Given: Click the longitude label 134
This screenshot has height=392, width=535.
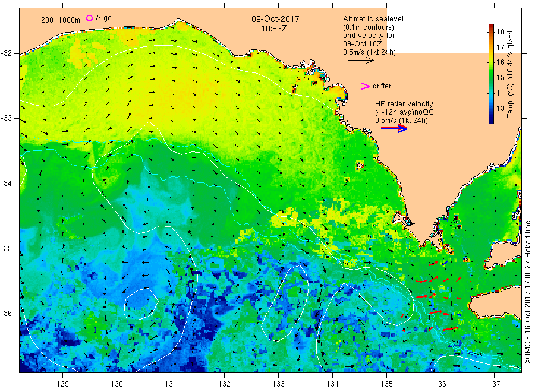Looking at the screenshot, I should click(332, 384).
